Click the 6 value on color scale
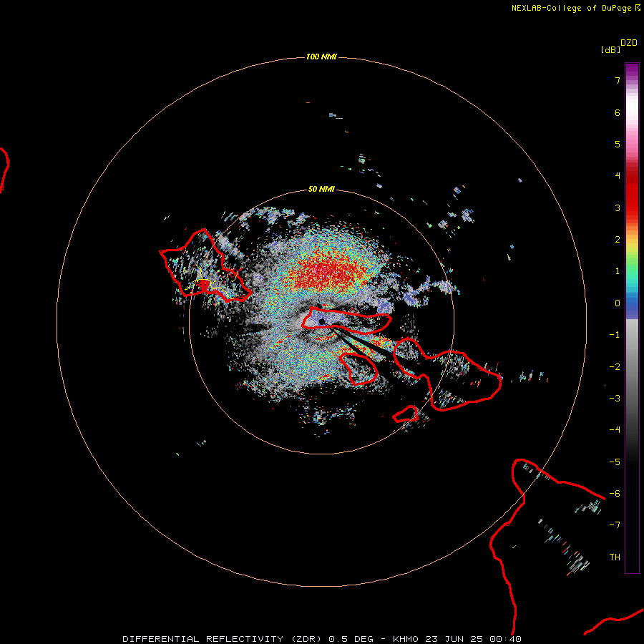644x644 pixels. coord(618,112)
